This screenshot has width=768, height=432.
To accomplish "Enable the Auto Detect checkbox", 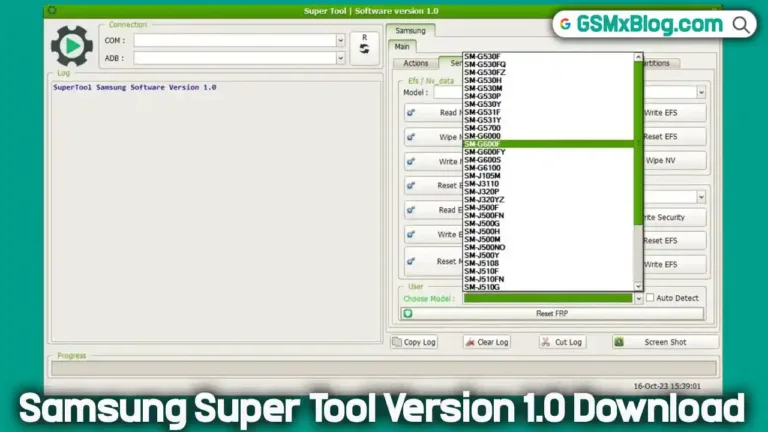I will pyautogui.click(x=650, y=297).
